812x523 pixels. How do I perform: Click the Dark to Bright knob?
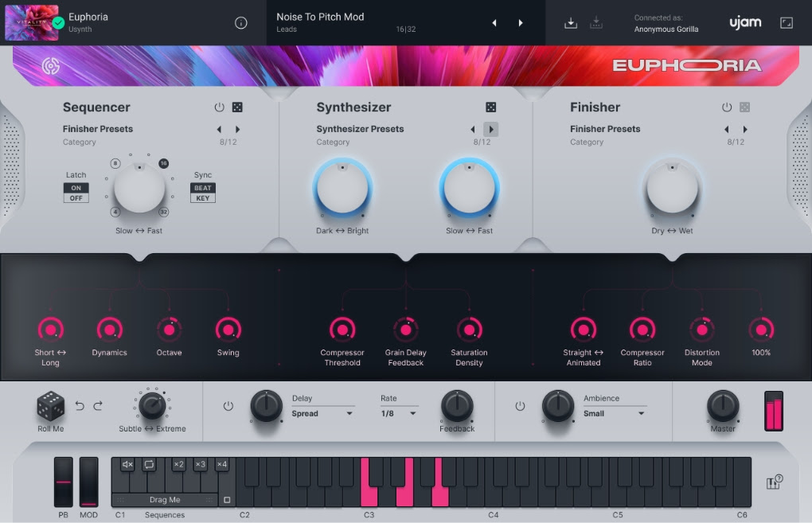click(342, 188)
